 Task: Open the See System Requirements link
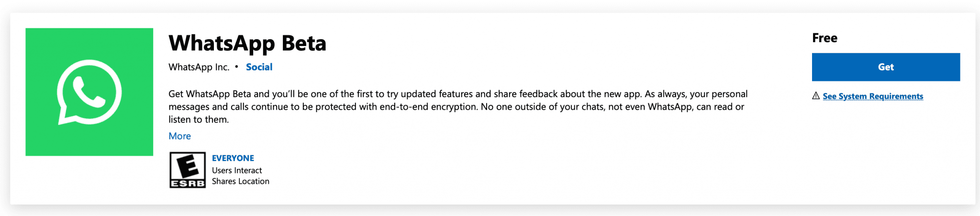tap(873, 96)
